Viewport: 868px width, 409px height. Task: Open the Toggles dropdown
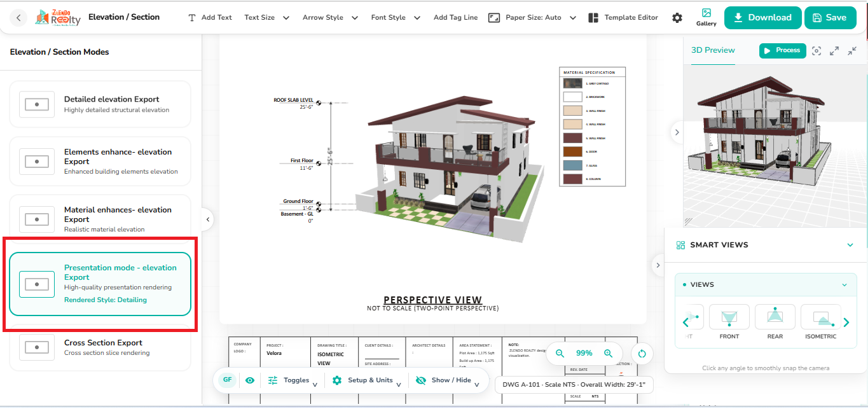point(293,380)
